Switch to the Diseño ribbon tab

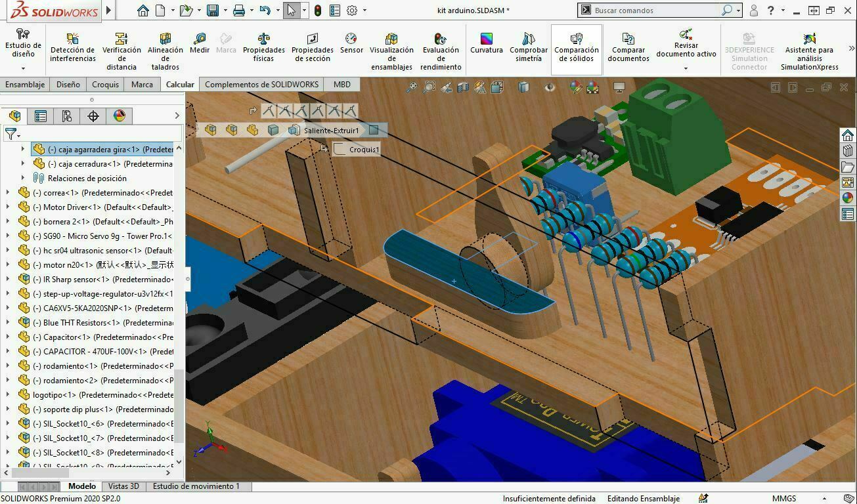(x=68, y=85)
